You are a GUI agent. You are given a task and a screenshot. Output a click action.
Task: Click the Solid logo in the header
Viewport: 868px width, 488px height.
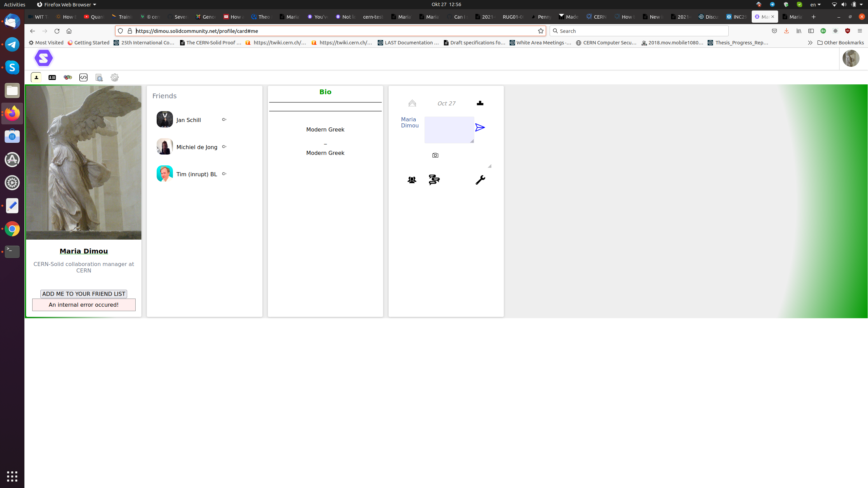(x=44, y=58)
